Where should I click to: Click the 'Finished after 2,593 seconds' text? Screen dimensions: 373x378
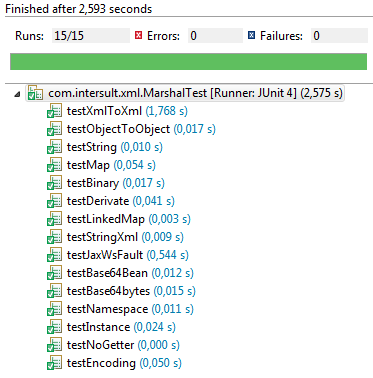(79, 9)
